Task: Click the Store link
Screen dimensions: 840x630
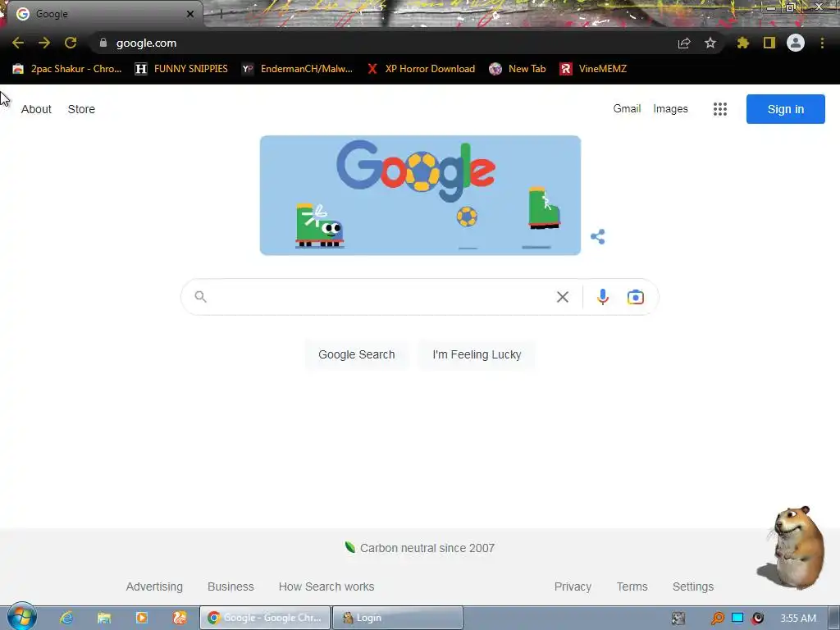Action: (x=81, y=109)
